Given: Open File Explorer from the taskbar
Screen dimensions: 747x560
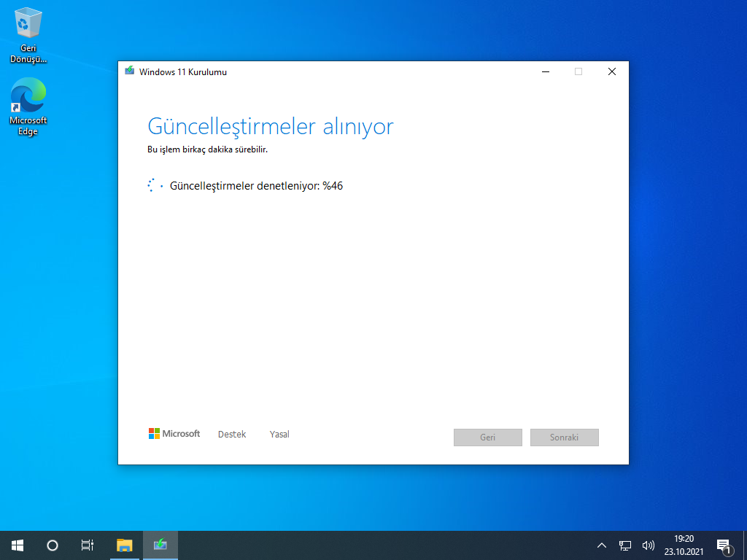Looking at the screenshot, I should pos(124,545).
